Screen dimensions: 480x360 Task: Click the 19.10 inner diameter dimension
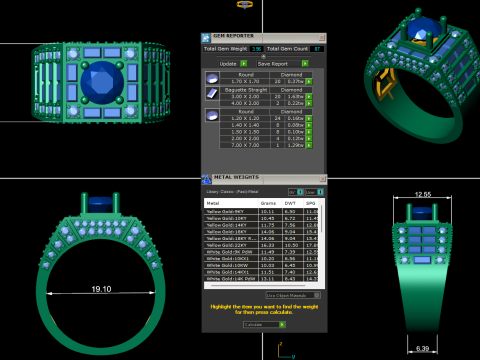101,289
